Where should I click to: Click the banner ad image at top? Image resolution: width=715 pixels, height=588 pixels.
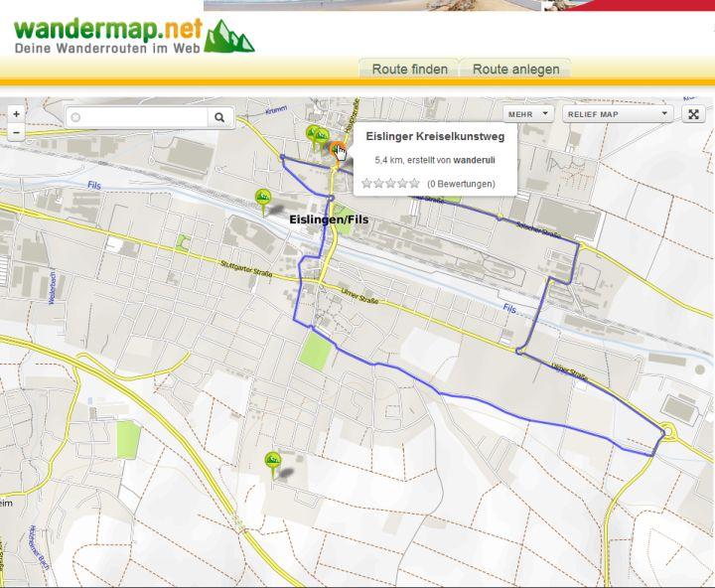[459, 5]
